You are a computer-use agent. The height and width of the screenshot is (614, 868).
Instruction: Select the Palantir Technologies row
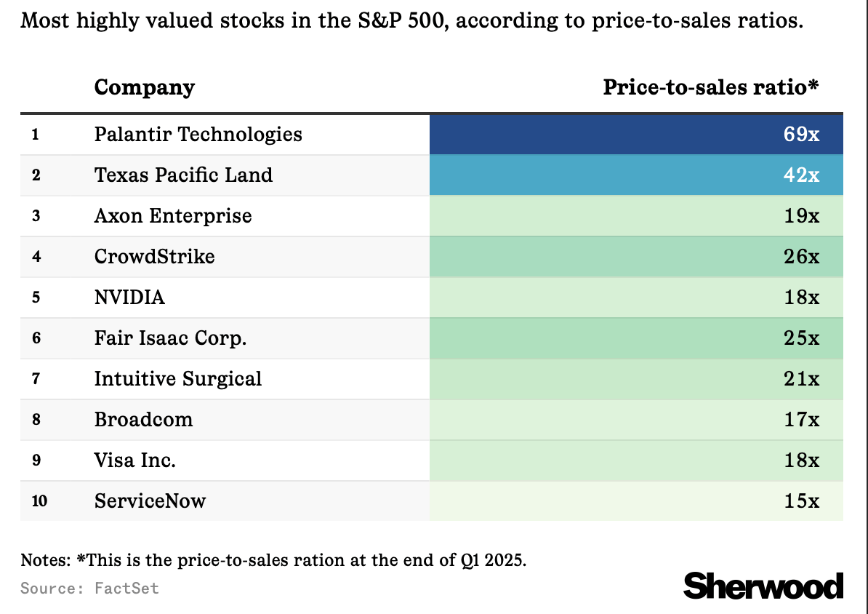click(432, 134)
